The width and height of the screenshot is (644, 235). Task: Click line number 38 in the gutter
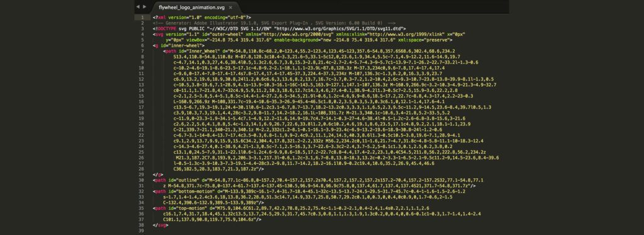(142, 225)
